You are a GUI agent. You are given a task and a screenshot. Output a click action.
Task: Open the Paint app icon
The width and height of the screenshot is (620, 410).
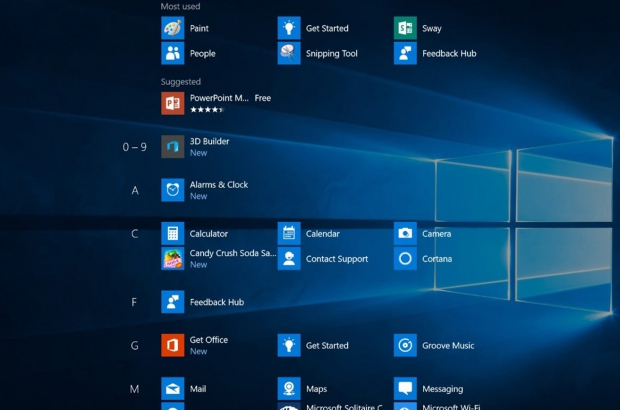172,28
